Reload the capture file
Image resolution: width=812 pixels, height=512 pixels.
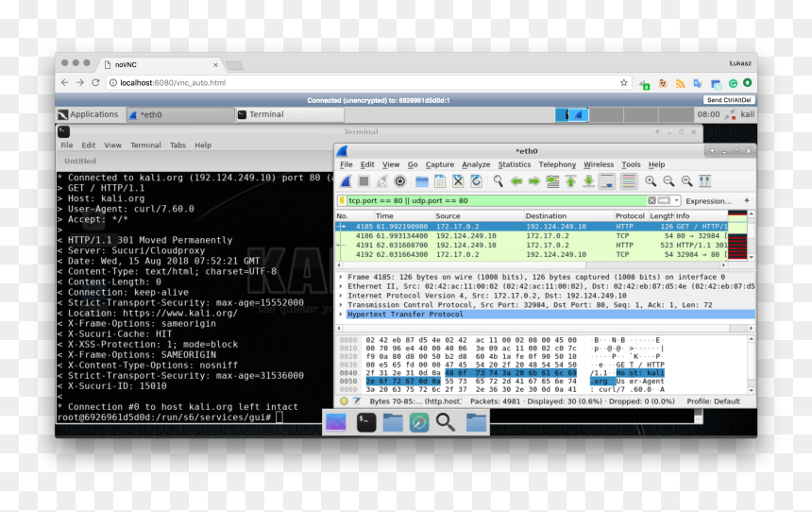(476, 181)
